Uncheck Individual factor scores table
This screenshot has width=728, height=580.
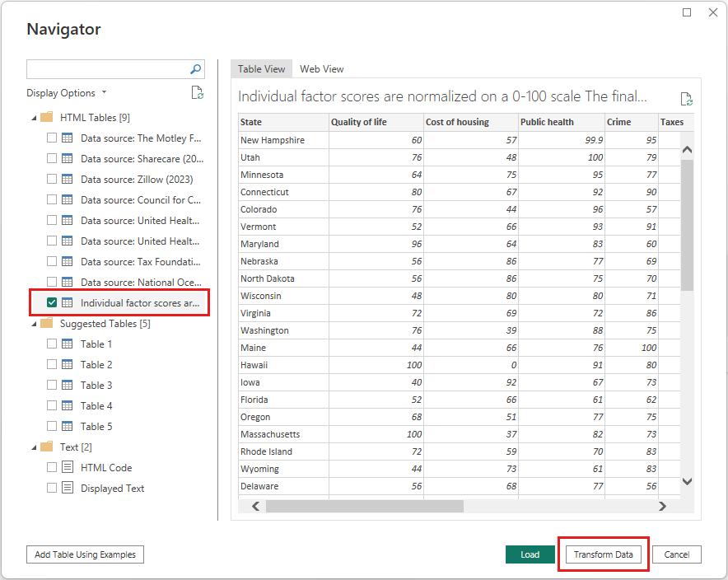[51, 302]
